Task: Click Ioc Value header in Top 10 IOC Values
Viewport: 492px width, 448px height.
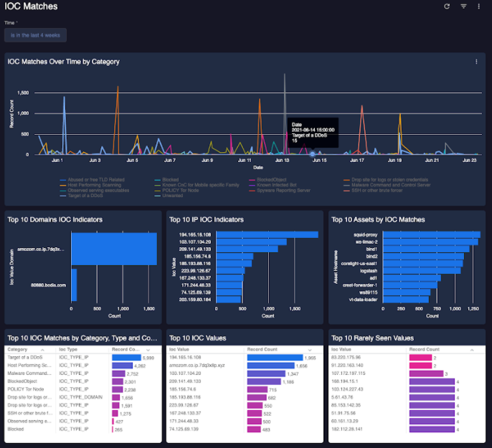Action: tap(179, 349)
